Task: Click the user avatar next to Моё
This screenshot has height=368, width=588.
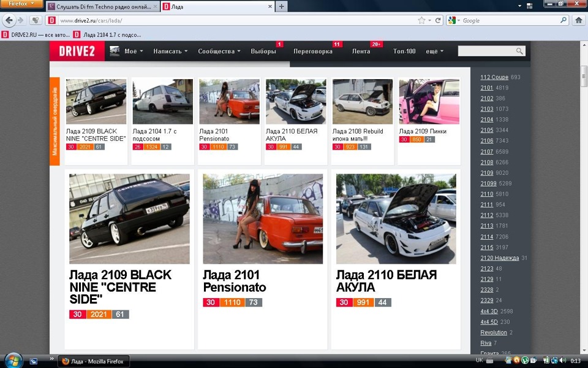Action: point(115,51)
